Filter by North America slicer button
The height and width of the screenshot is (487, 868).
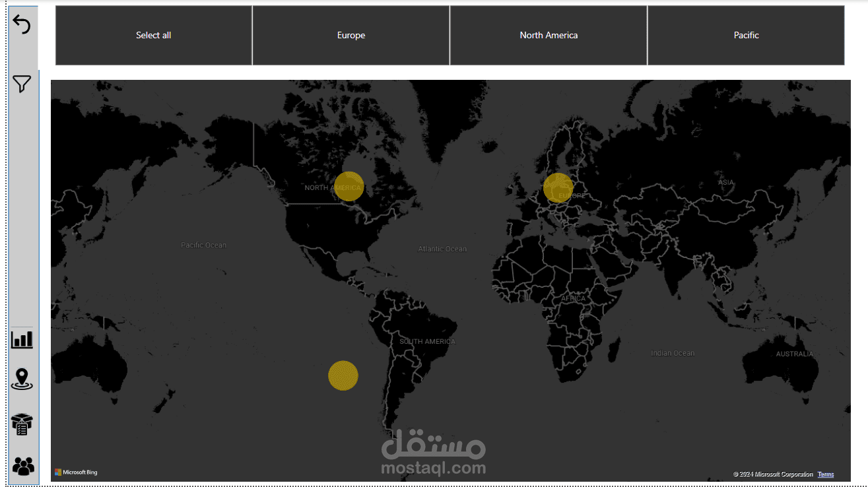(x=549, y=36)
